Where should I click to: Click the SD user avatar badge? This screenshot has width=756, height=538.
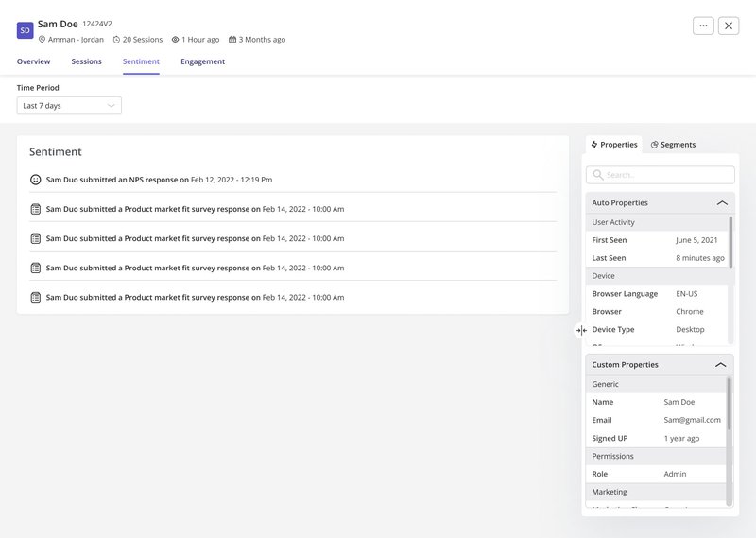coord(26,30)
